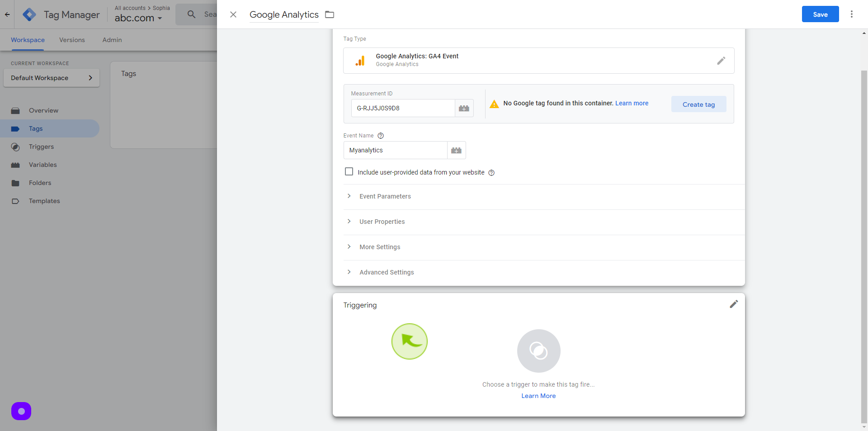Expand User Properties section

pyautogui.click(x=544, y=222)
